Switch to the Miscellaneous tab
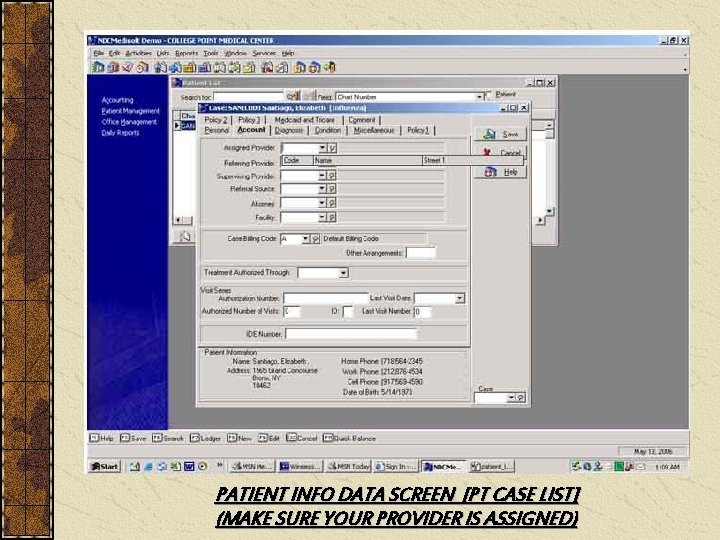This screenshot has height=540, width=720. (374, 130)
